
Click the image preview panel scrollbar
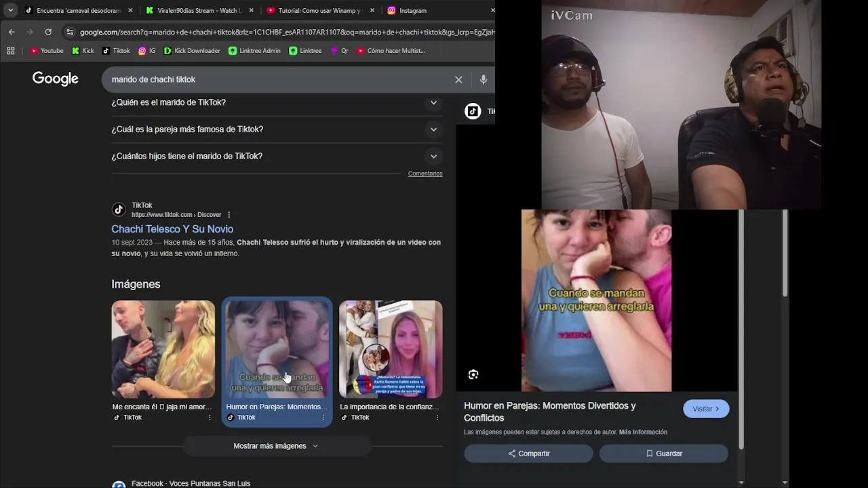[x=741, y=329]
